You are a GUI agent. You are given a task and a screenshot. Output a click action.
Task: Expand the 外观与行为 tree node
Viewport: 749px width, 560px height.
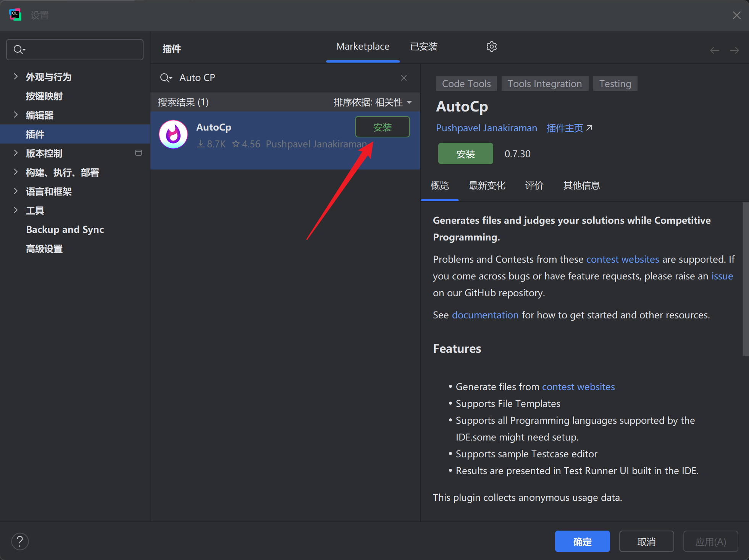pos(16,76)
